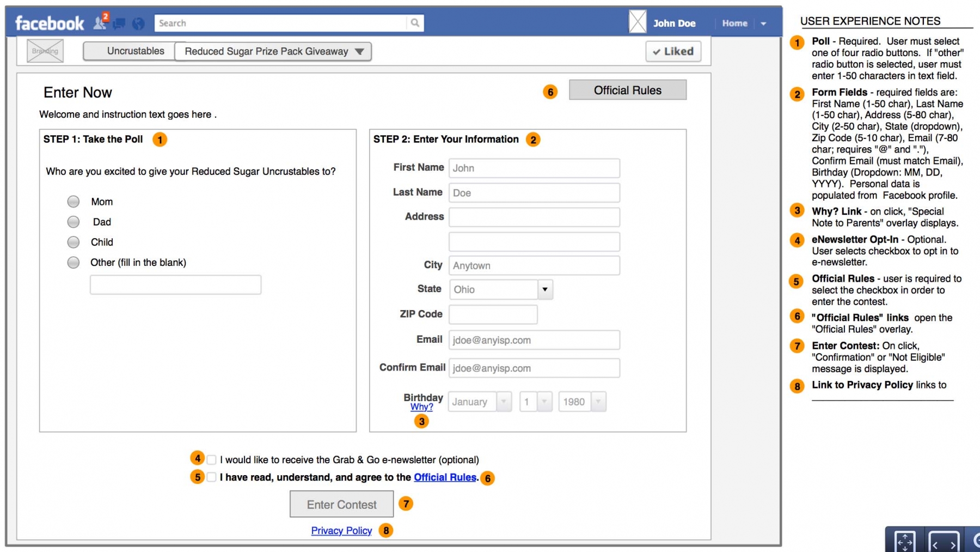Open the birthday year dropdown

(x=598, y=402)
